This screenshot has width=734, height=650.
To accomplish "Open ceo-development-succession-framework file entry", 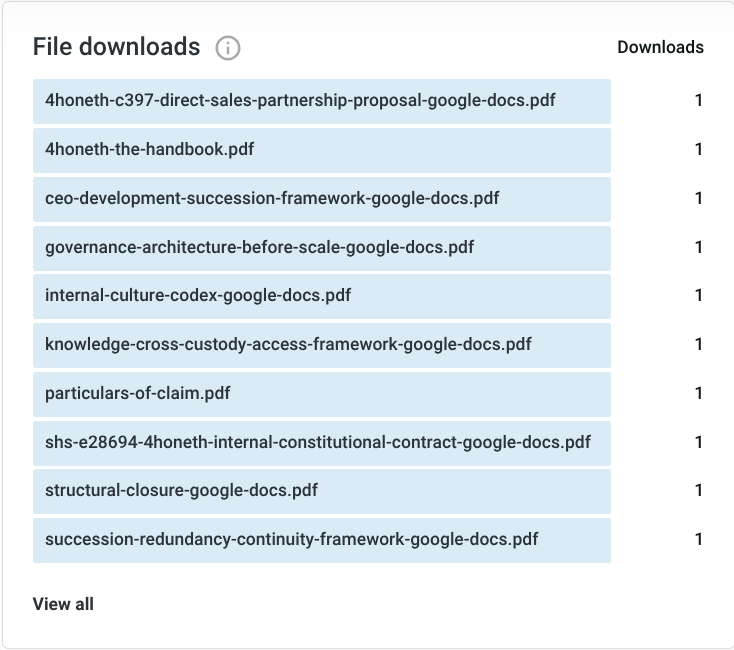I will 272,198.
